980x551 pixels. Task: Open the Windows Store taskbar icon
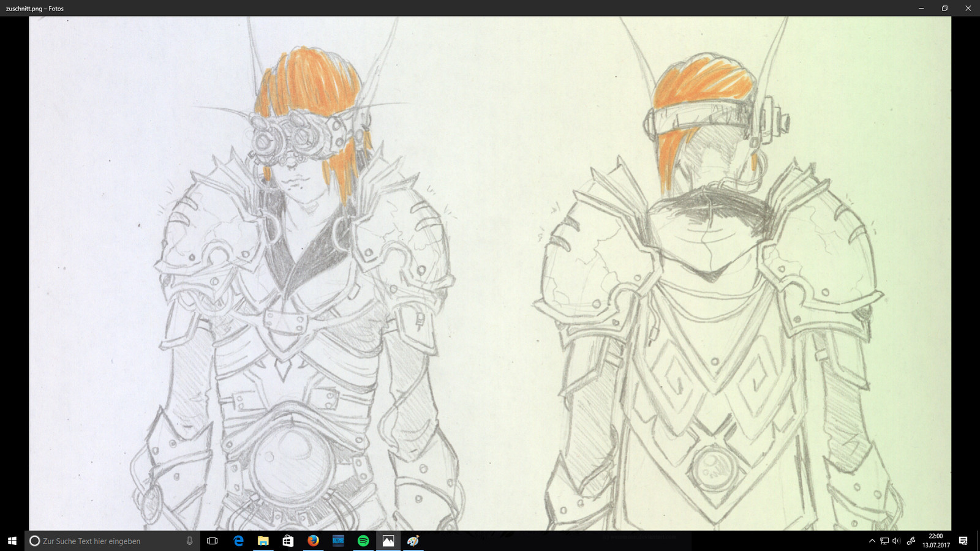tap(288, 541)
